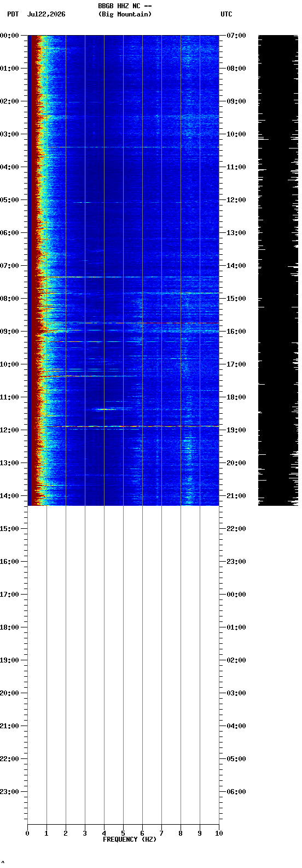This screenshot has width=302, height=868.
Task: Click the 13:00 UTC time label
Action: click(x=236, y=233)
